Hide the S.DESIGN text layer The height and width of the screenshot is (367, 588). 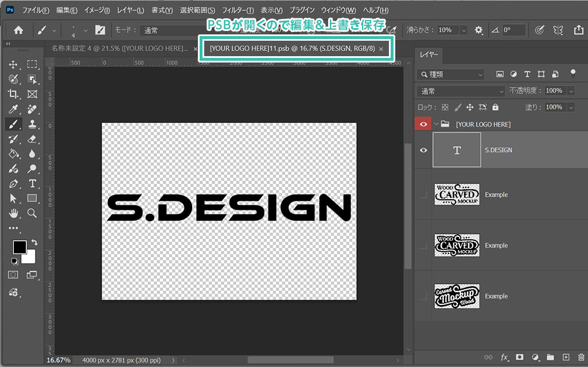[423, 150]
